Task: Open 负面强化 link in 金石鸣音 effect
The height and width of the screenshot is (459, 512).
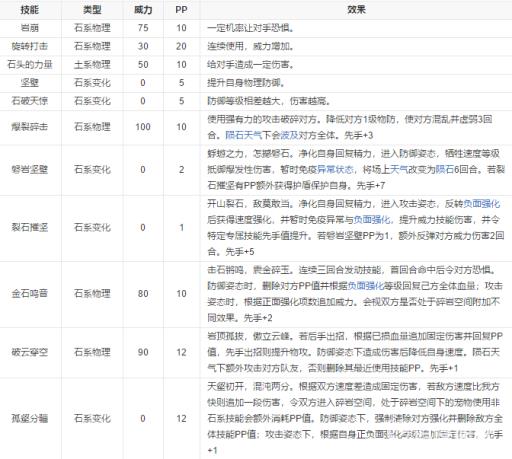Action: tap(365, 286)
